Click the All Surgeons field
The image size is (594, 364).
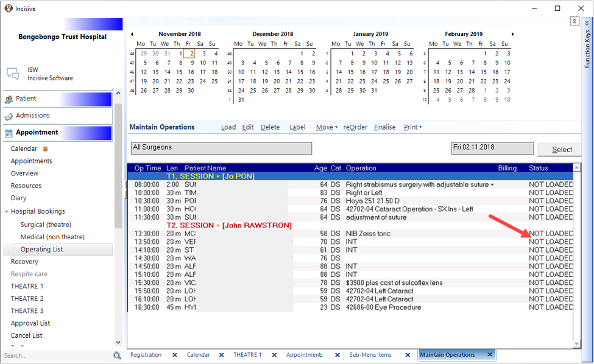[221, 149]
